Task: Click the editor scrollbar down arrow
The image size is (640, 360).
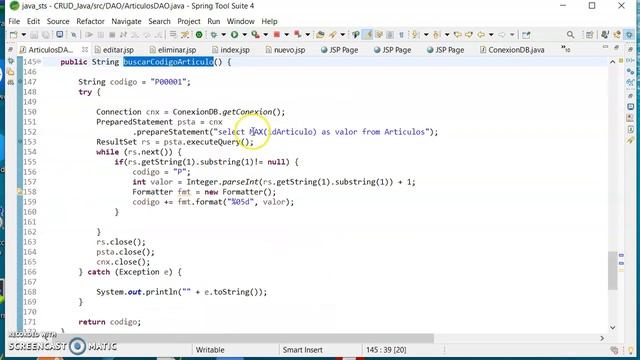Action: click(x=612, y=327)
